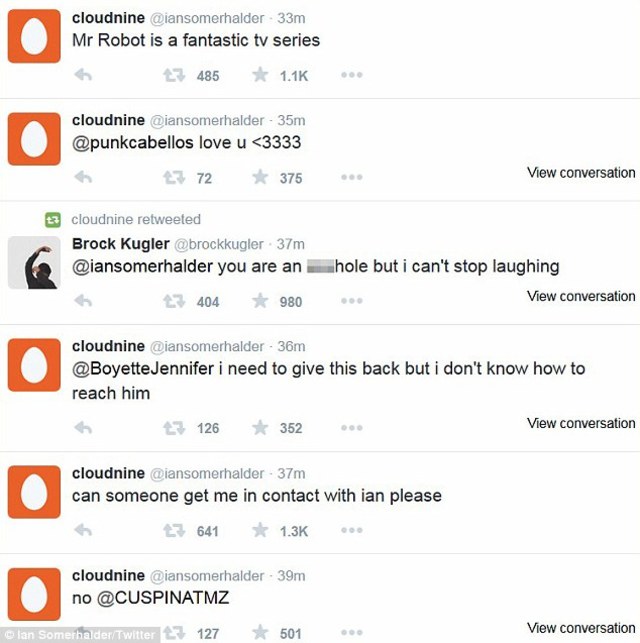
Task: Reply to Brock Kugler's tweet
Action: tap(83, 301)
